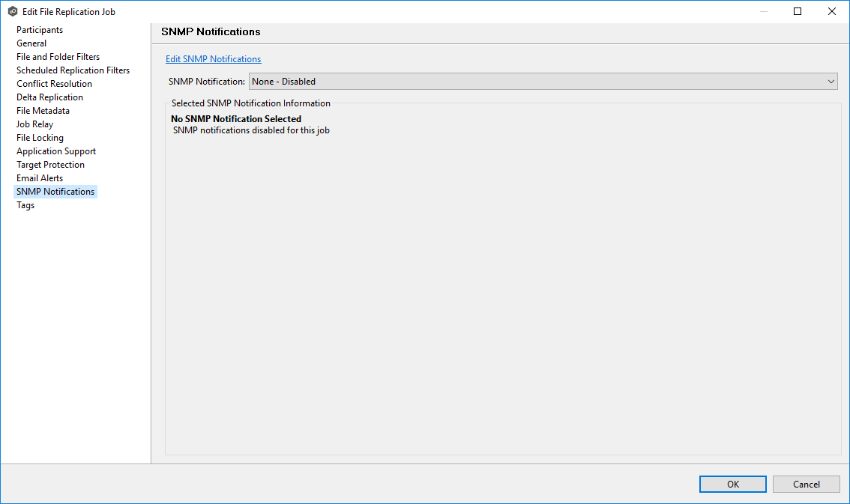Viewport: 850px width, 504px height.
Task: Switch to Delta Replication page
Action: pos(49,97)
